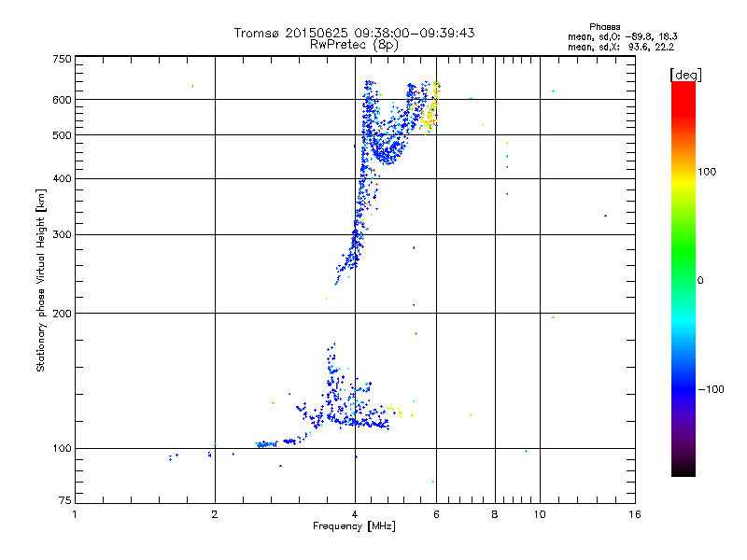
Task: Click the "mean, sd,X: 93.6, 22.2" line
Action: tap(621, 48)
